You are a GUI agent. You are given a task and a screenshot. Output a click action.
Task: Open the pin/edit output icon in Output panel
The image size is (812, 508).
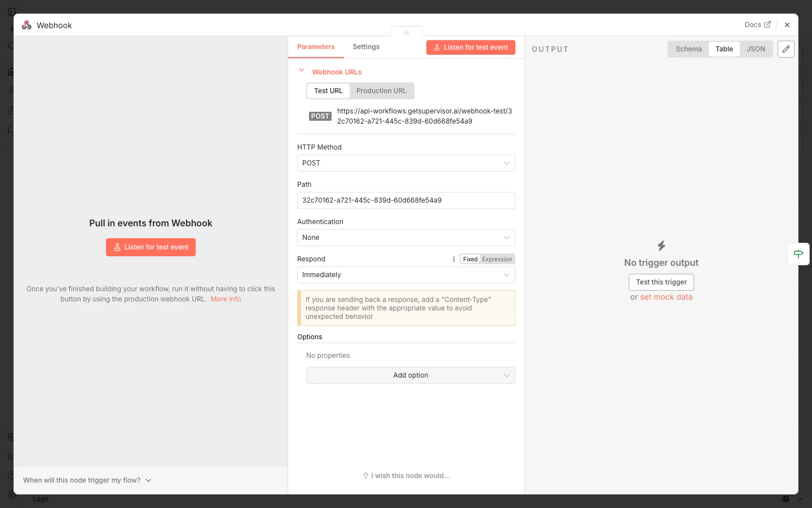(785, 49)
